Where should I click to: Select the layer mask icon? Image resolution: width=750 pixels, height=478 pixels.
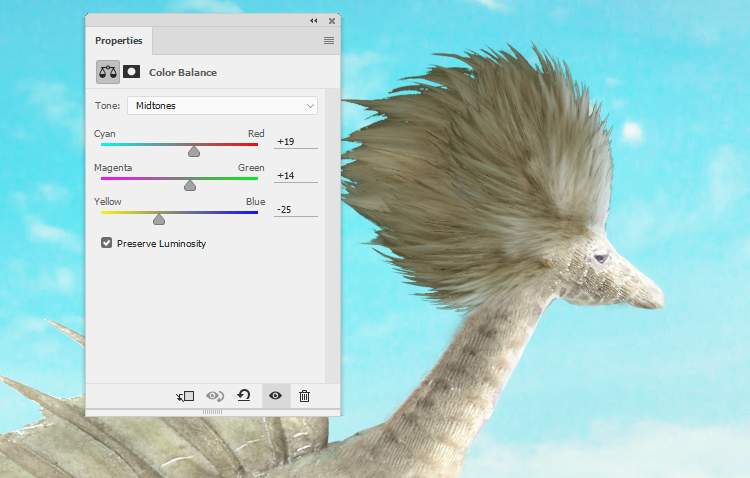coord(131,72)
